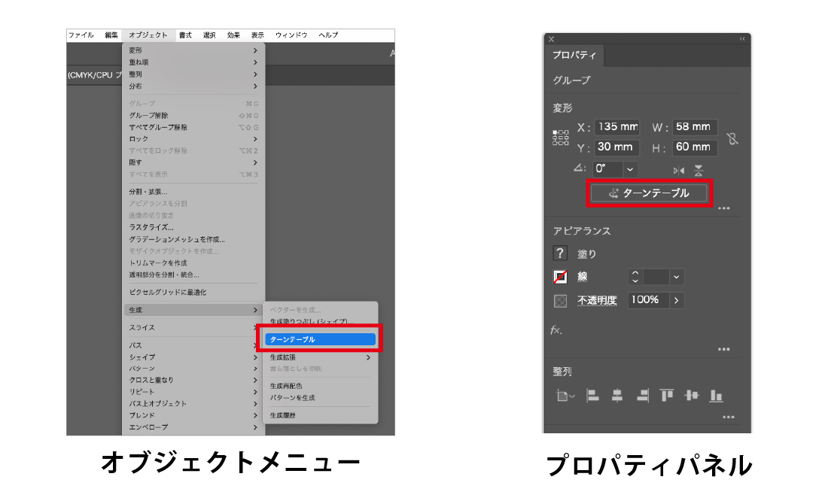Click the opacity checkerboard icon
This screenshot has width=822, height=504.
560,300
